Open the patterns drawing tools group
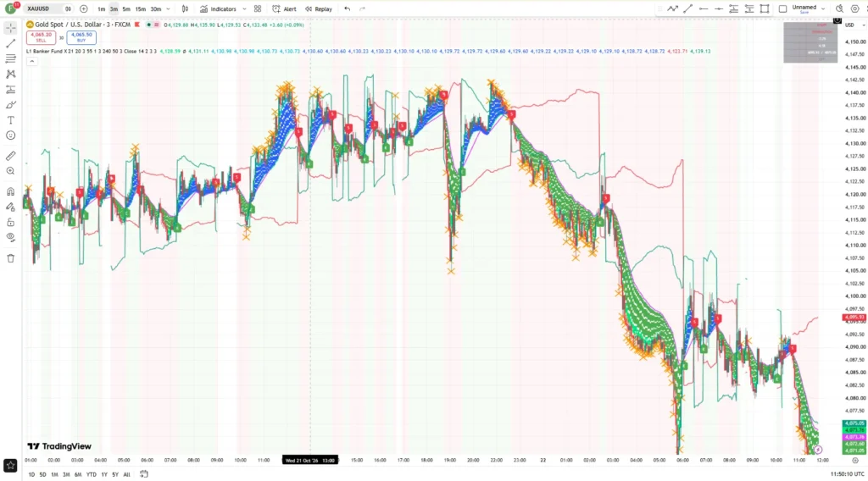The height and width of the screenshot is (481, 868). pos(10,74)
